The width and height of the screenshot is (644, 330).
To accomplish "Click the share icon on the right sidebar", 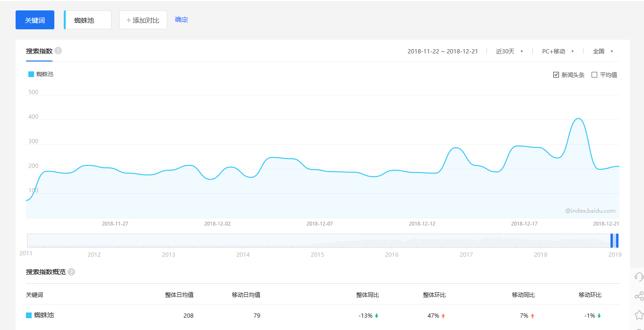I will pyautogui.click(x=639, y=296).
